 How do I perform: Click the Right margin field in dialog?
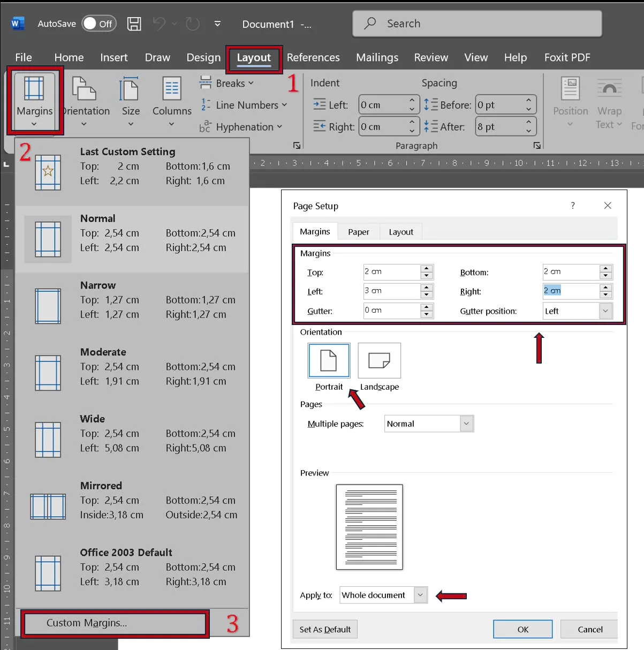point(571,291)
